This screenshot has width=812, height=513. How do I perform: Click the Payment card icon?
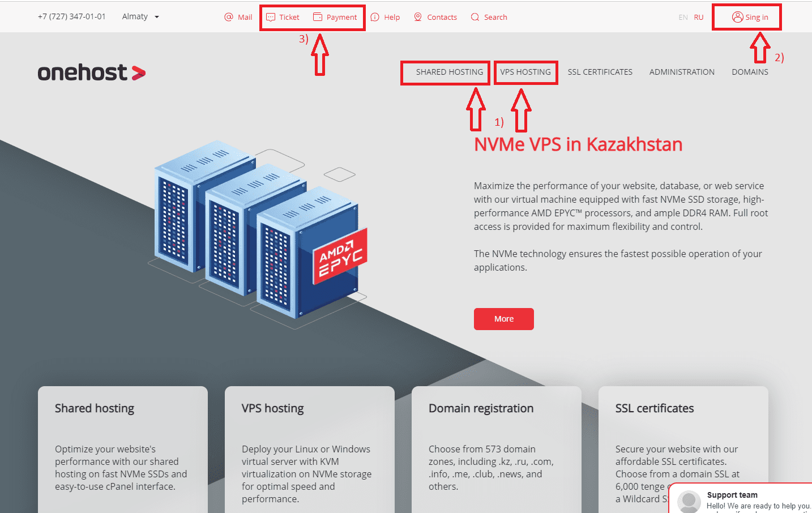pyautogui.click(x=318, y=17)
